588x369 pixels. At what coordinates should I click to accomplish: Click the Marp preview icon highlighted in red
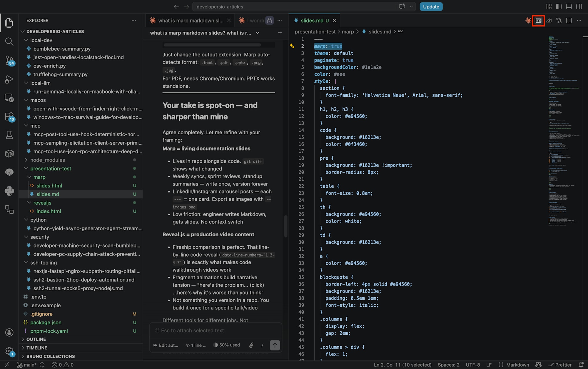tap(538, 21)
